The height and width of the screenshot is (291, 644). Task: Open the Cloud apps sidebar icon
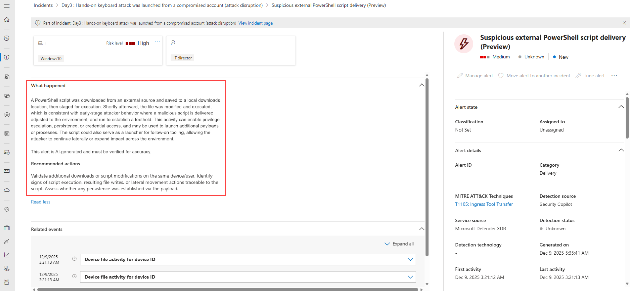pos(7,190)
